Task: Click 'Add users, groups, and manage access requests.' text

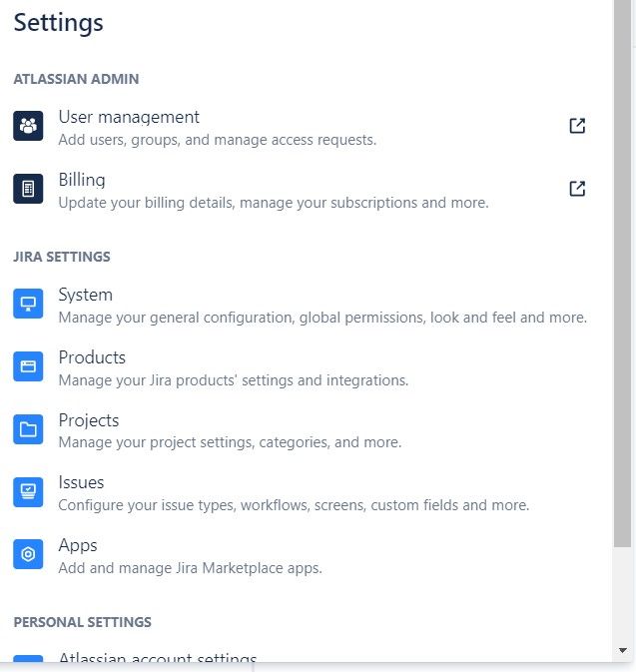Action: click(x=218, y=140)
